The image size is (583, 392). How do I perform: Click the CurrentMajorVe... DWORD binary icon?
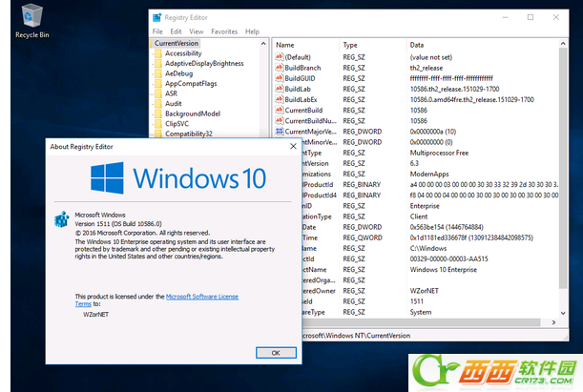click(x=280, y=132)
